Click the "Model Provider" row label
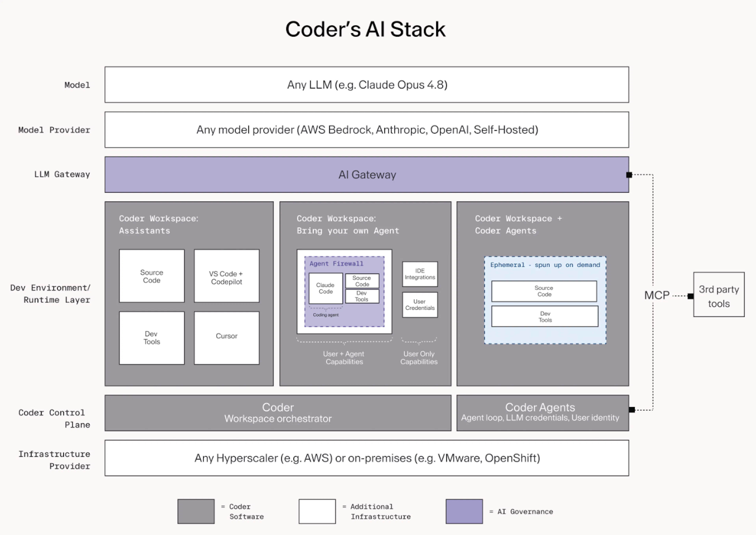The width and height of the screenshot is (756, 535). click(x=54, y=130)
